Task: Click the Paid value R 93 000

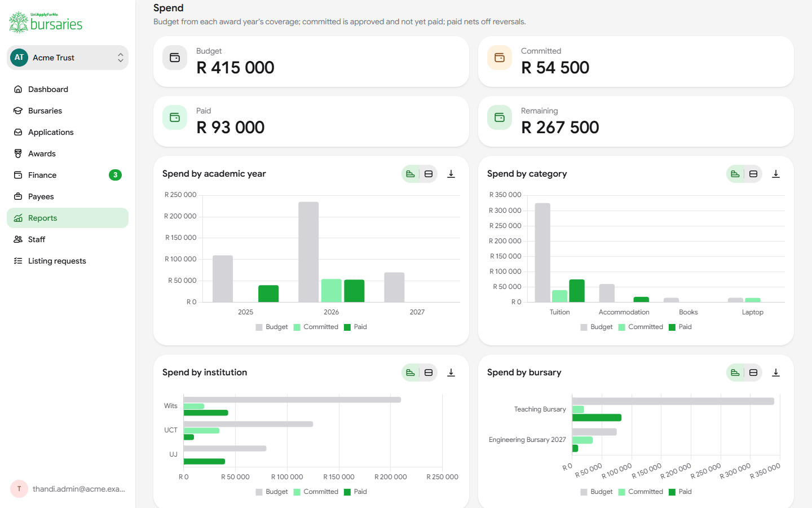Action: pos(230,128)
